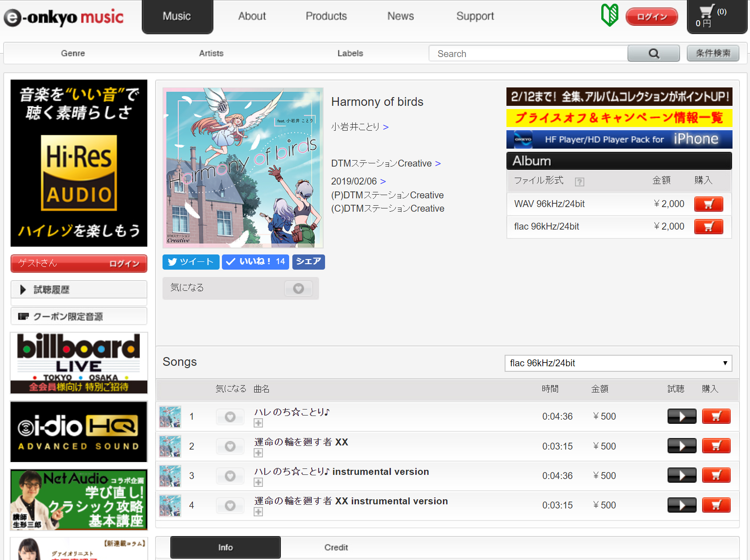Click the red ログイン button in header
Viewport: 750px width, 560px height.
point(652,17)
